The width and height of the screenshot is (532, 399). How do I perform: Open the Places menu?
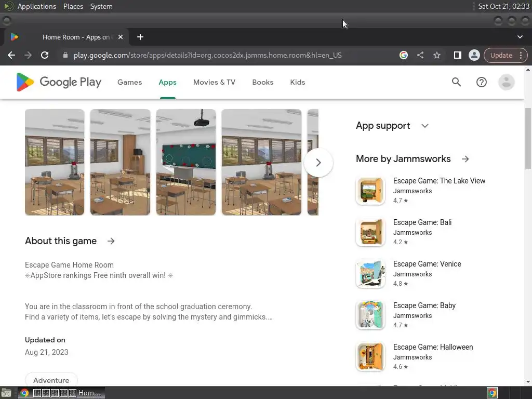73,6
